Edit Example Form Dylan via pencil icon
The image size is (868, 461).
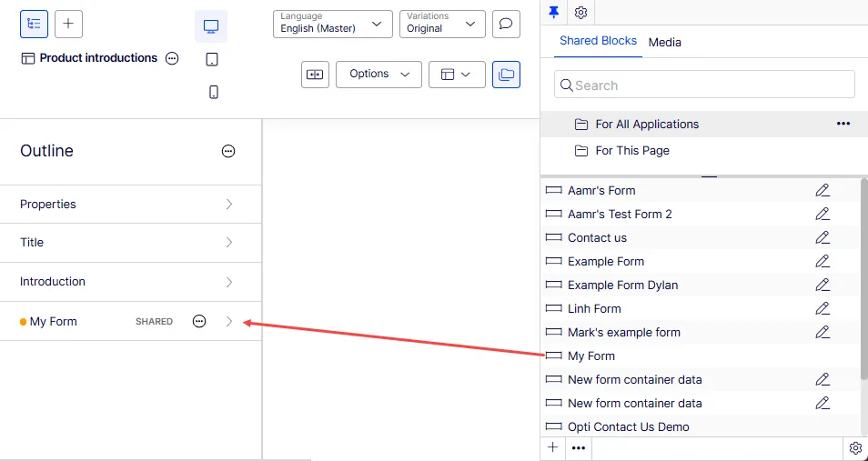pos(823,285)
